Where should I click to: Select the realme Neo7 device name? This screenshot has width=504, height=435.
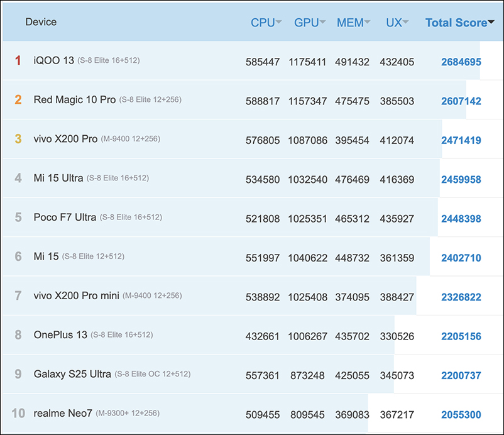point(63,414)
